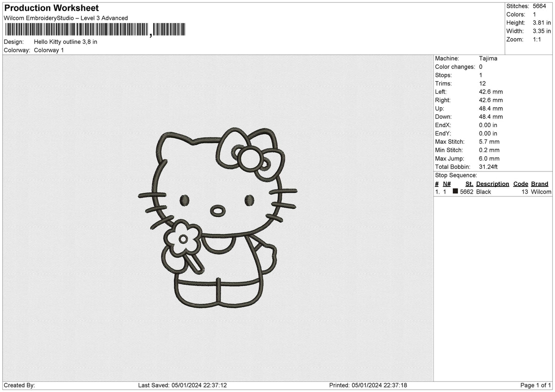Click the Hello Kitty embroidery design preview
Image resolution: width=555 pixels, height=392 pixels.
point(218,218)
